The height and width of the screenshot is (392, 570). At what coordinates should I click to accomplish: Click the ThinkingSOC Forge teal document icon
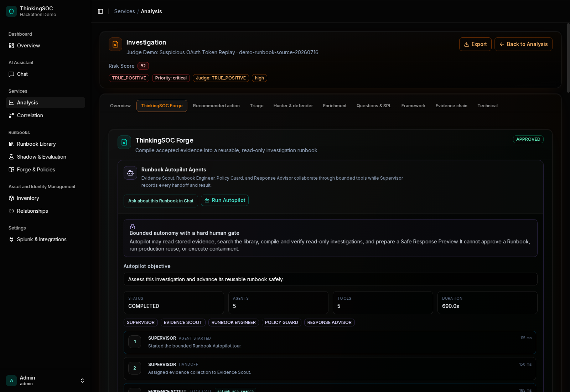(x=124, y=142)
